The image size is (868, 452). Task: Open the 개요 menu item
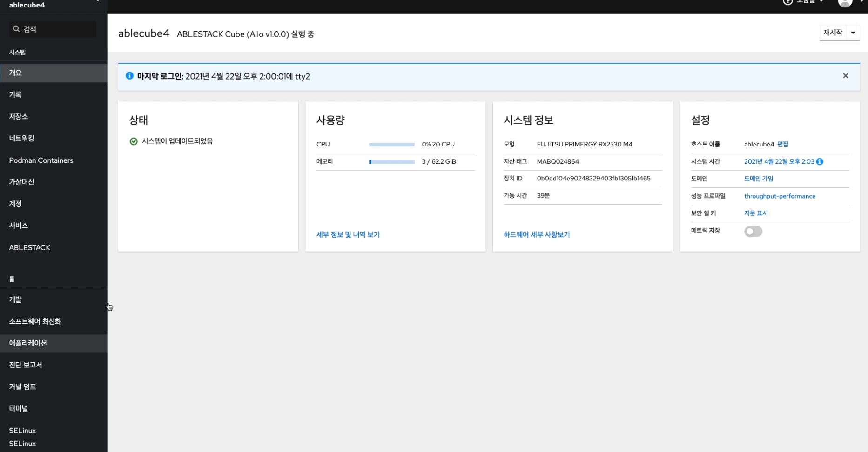point(54,73)
